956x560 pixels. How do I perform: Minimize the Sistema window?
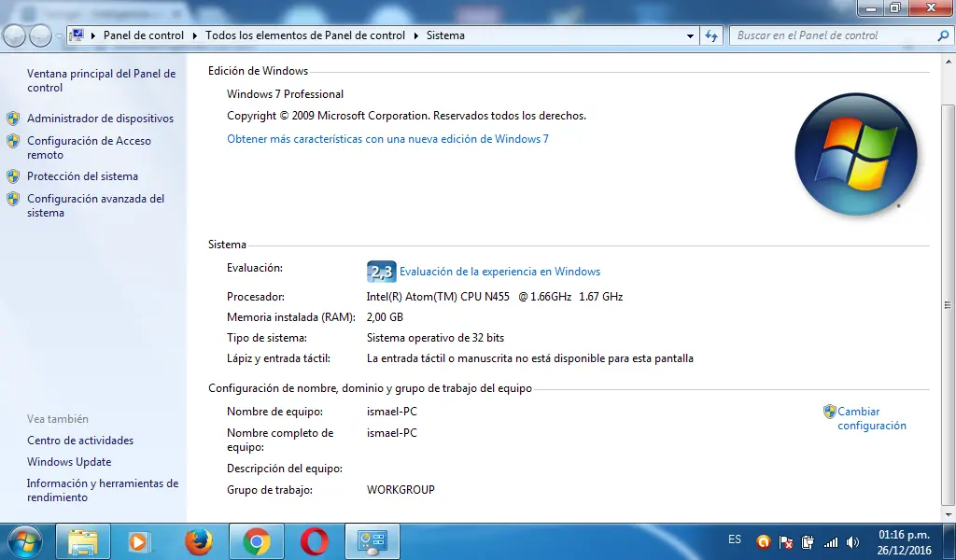[x=871, y=7]
